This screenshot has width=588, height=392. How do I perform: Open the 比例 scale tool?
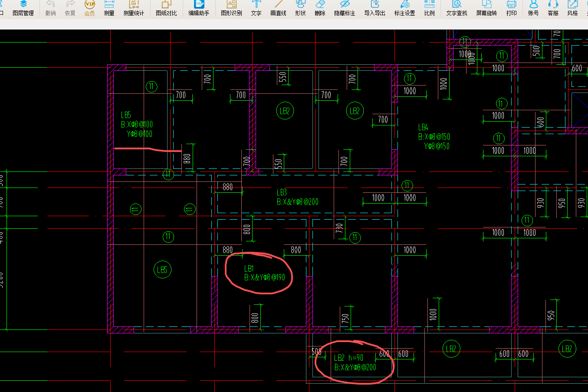click(x=429, y=8)
